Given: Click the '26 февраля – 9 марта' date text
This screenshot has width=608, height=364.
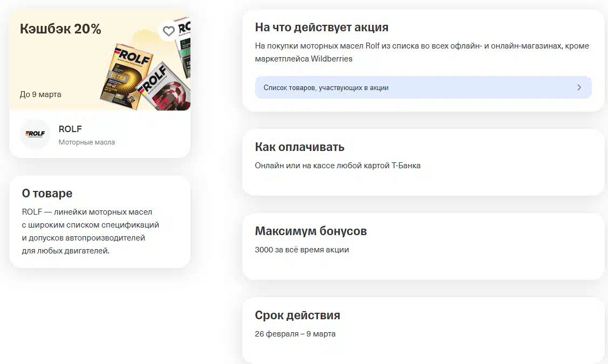Looking at the screenshot, I should (x=295, y=334).
